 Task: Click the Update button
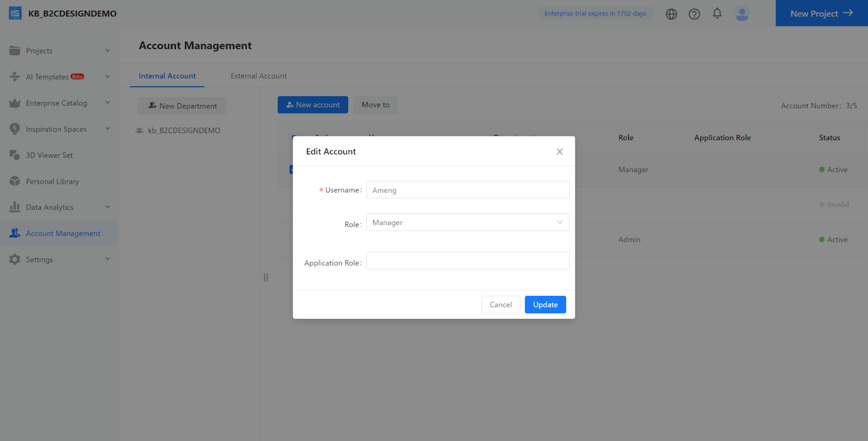click(x=545, y=305)
